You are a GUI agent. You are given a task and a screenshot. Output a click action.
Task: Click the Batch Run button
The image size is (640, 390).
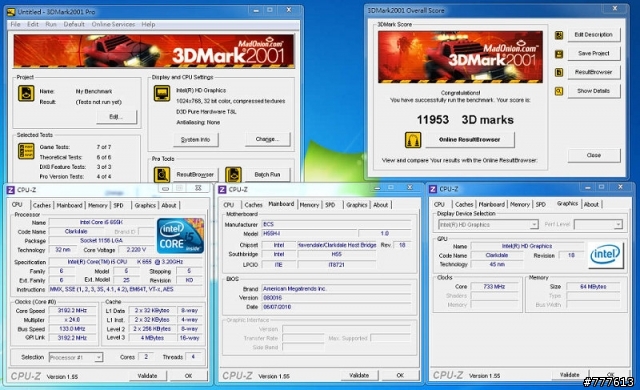[267, 175]
